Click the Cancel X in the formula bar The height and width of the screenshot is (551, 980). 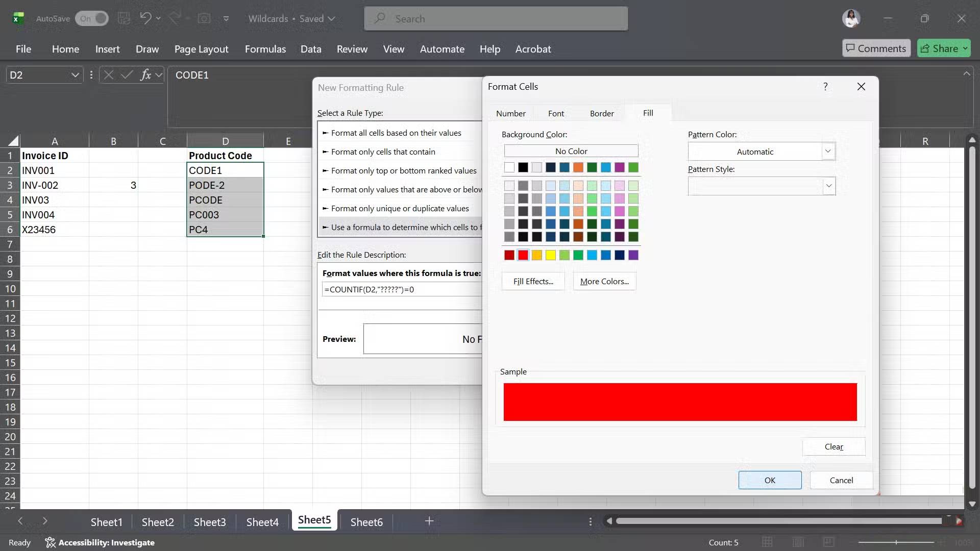(x=108, y=74)
